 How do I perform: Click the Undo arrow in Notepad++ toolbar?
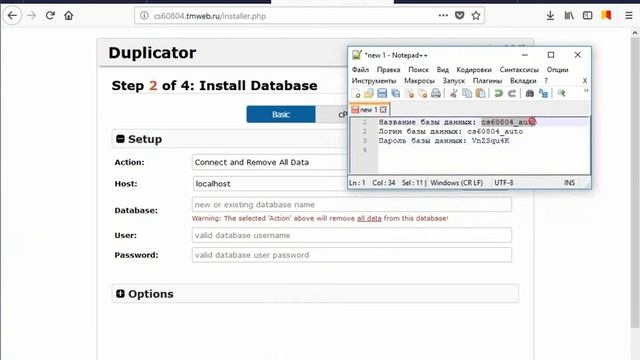pyautogui.click(x=498, y=93)
